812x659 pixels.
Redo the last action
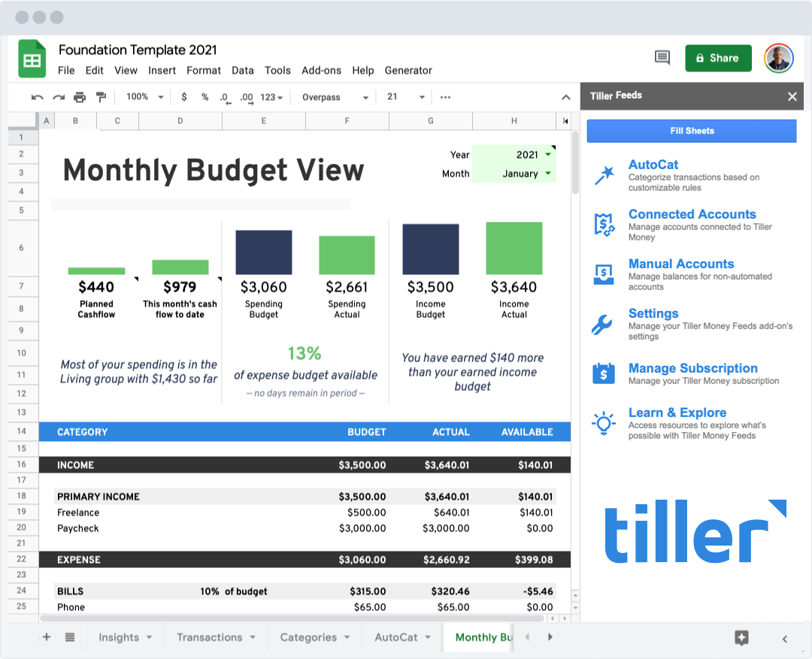coord(59,98)
